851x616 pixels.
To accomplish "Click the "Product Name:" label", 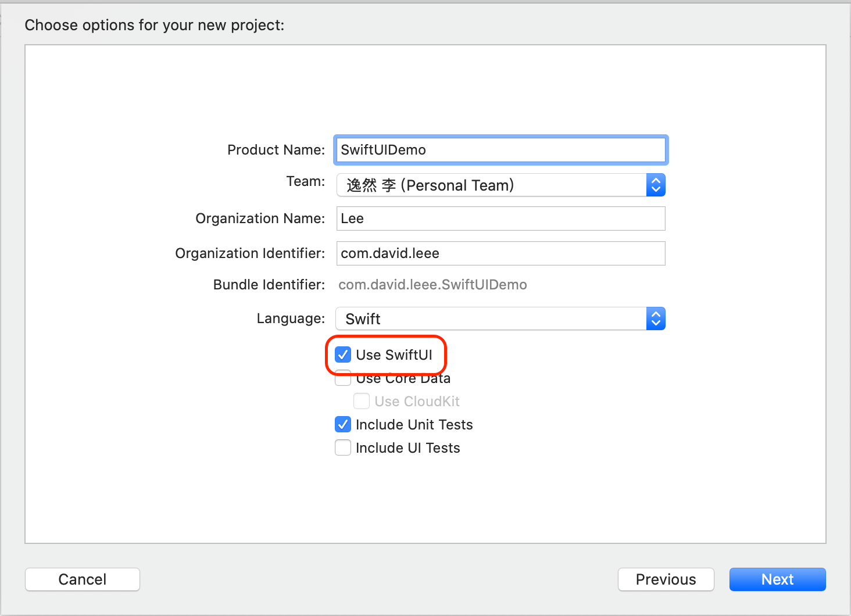I will [276, 150].
